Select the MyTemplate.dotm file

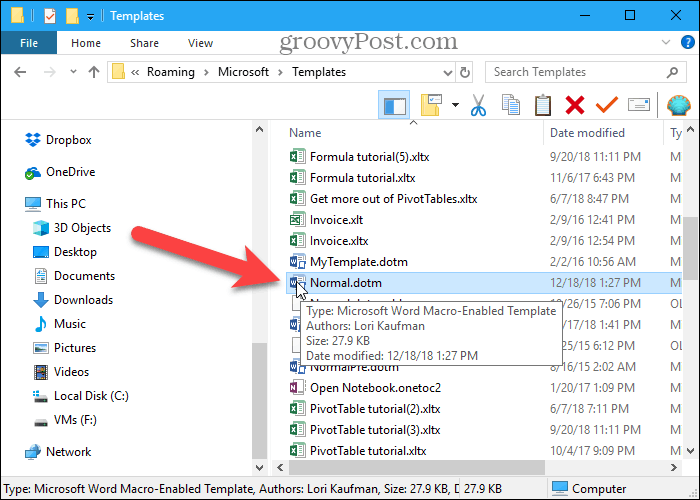coord(484,262)
